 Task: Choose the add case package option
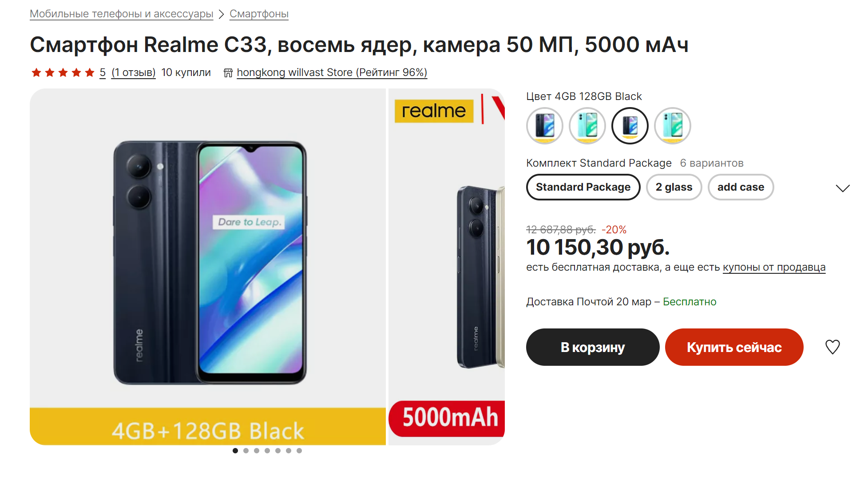[741, 187]
